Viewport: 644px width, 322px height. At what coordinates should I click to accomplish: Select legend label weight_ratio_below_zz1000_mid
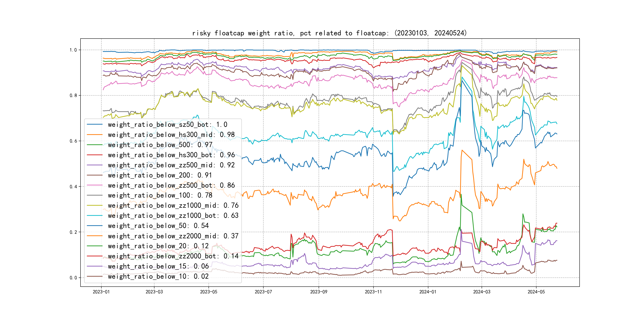pos(173,206)
